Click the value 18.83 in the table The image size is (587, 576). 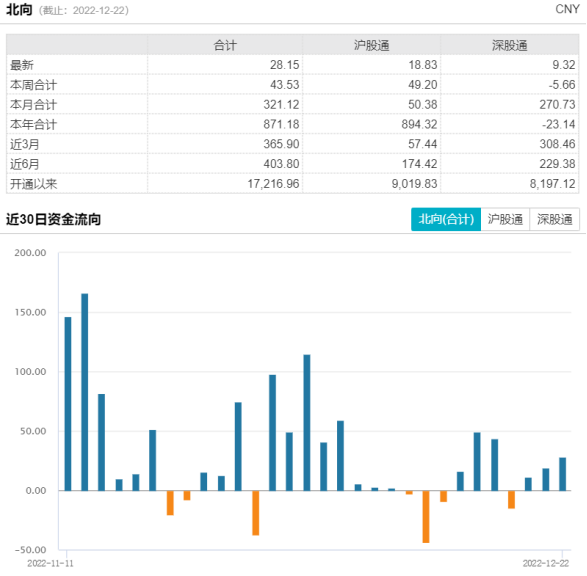tap(423, 65)
